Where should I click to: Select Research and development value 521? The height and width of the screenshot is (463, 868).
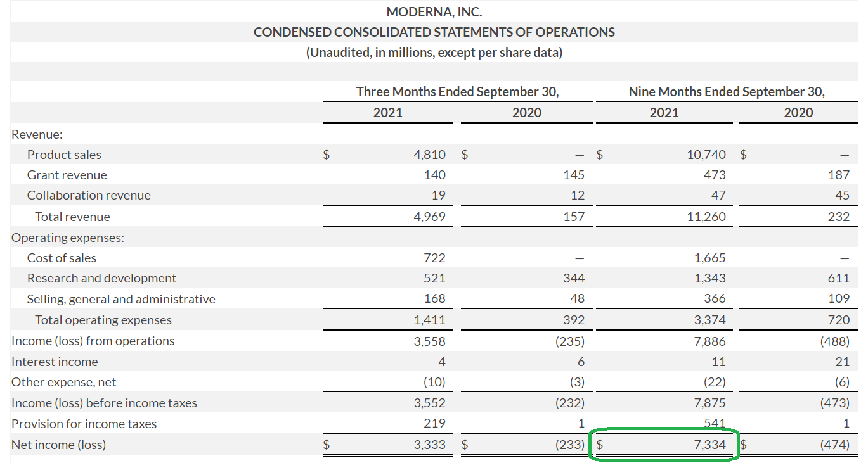tap(435, 278)
